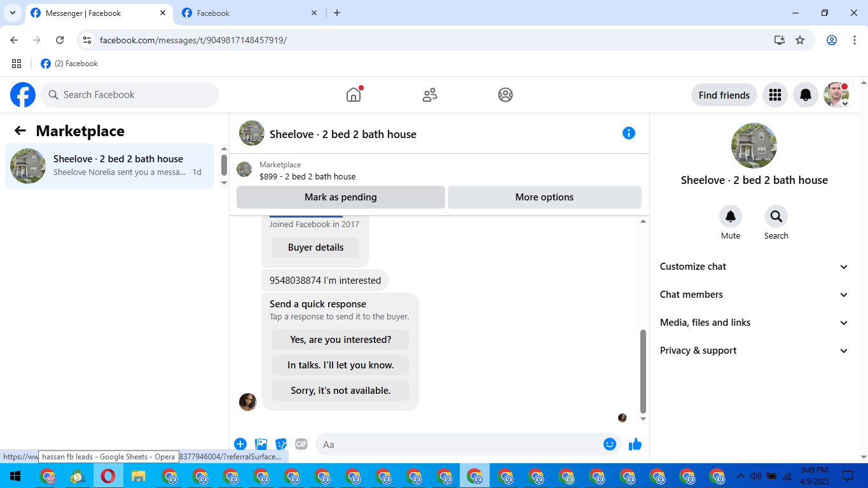Click Find friends button
Screen dimensions: 868x488
pos(724,95)
